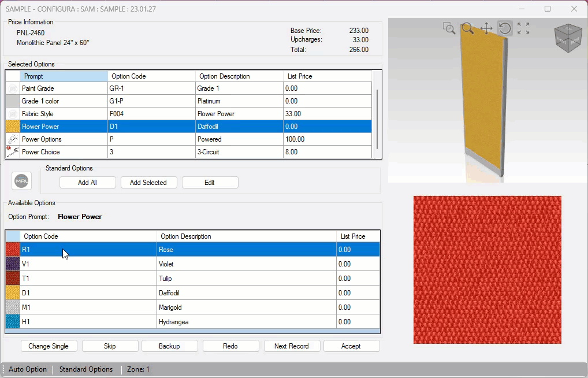Sort by Prompt column header
This screenshot has height=378, width=588.
[x=64, y=76]
